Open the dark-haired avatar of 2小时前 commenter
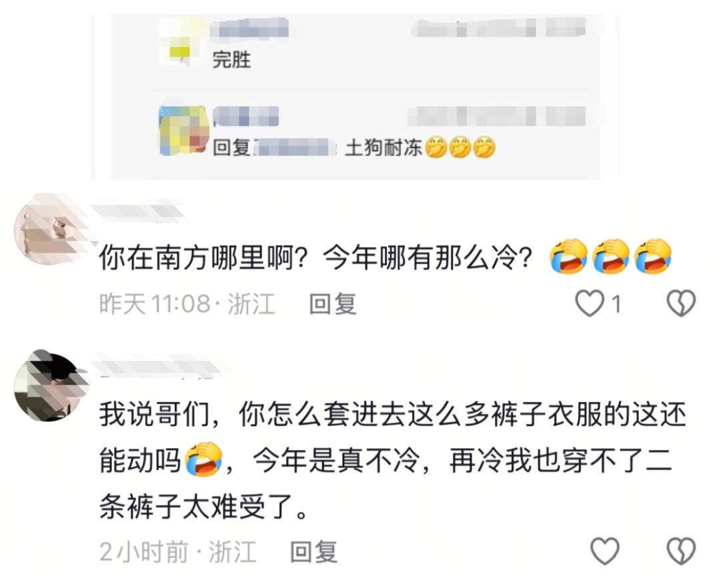727x588 pixels. [x=49, y=385]
